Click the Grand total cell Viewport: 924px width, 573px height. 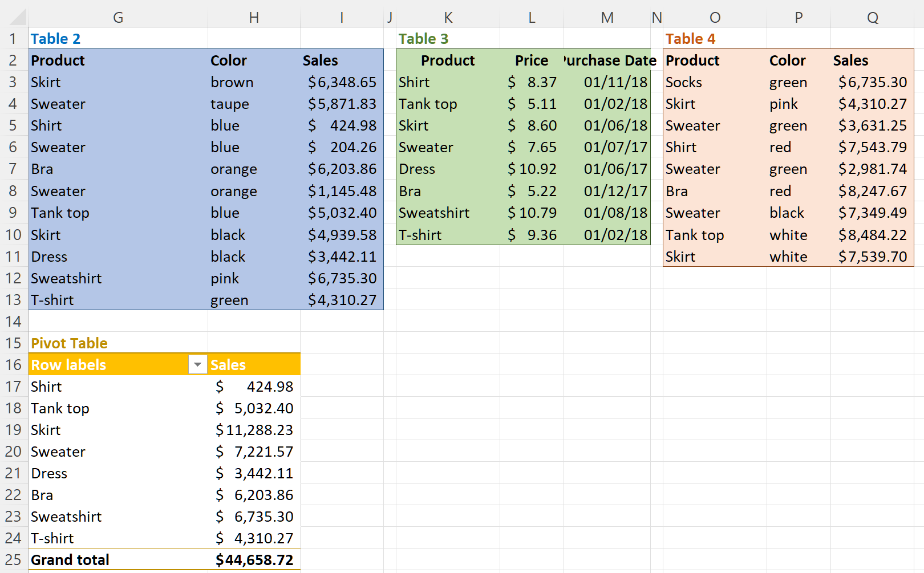click(x=70, y=559)
